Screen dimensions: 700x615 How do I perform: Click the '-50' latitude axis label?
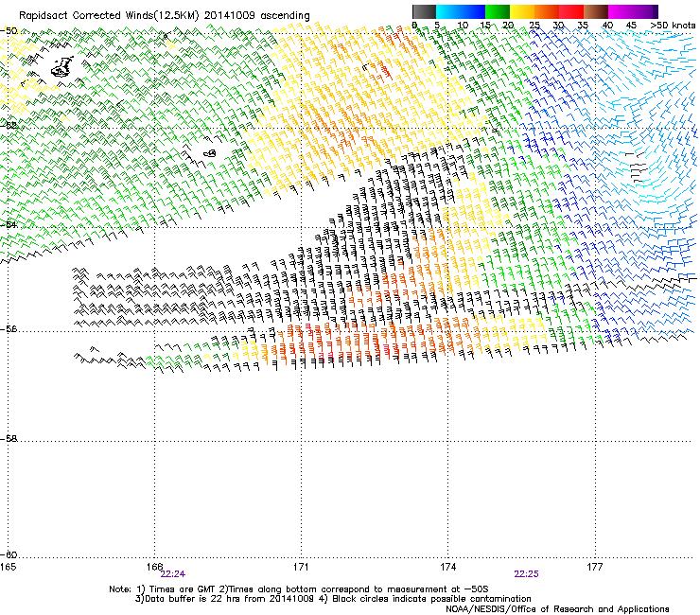click(9, 31)
